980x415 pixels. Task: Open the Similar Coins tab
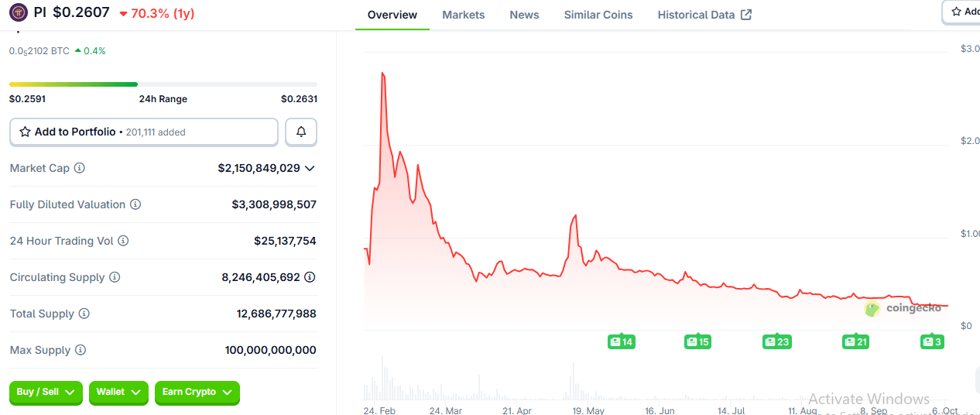point(598,15)
